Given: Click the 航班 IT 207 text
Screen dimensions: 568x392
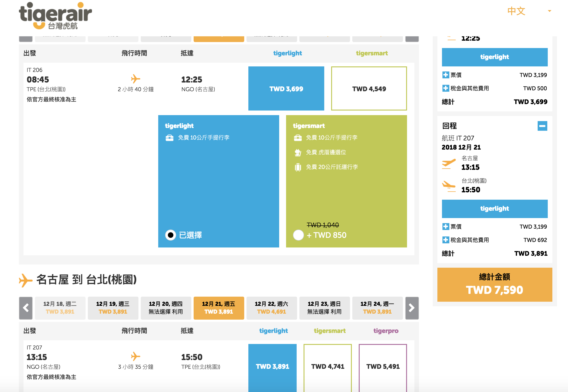Looking at the screenshot, I should point(458,138).
